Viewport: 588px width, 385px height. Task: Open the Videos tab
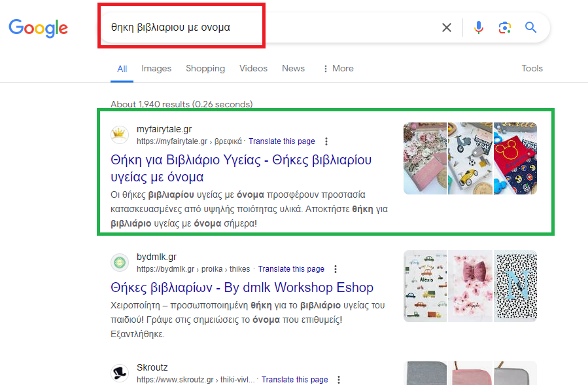click(253, 69)
